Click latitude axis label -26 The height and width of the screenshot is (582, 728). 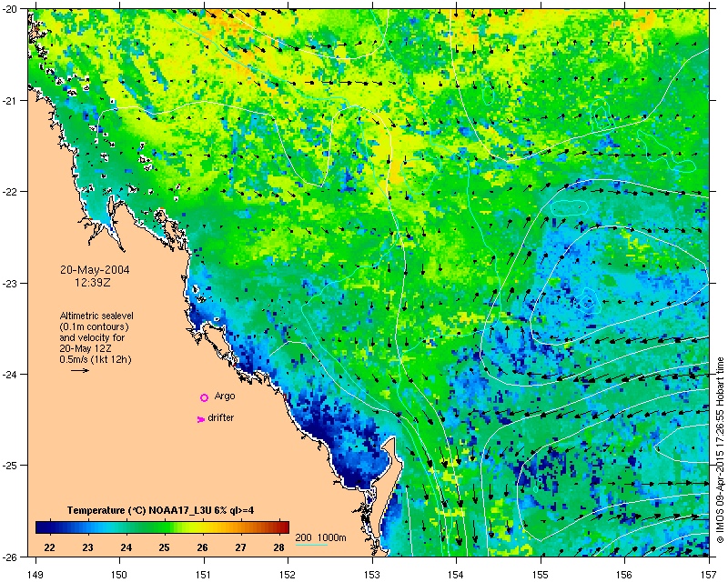[x=9, y=557]
